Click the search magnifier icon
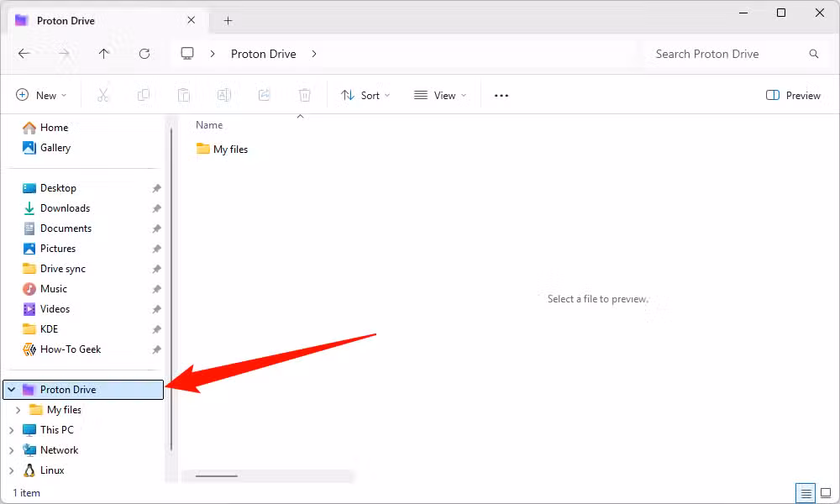The image size is (840, 504). 814,54
